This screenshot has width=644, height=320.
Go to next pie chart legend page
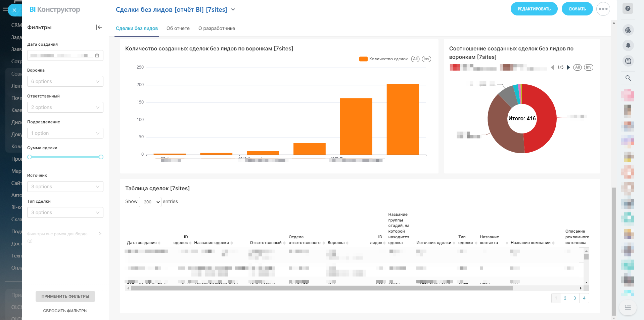[568, 67]
